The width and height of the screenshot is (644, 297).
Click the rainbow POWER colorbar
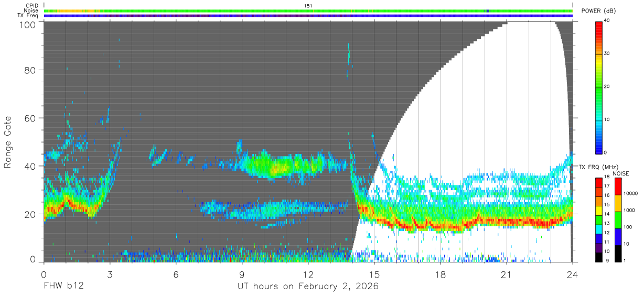click(599, 87)
